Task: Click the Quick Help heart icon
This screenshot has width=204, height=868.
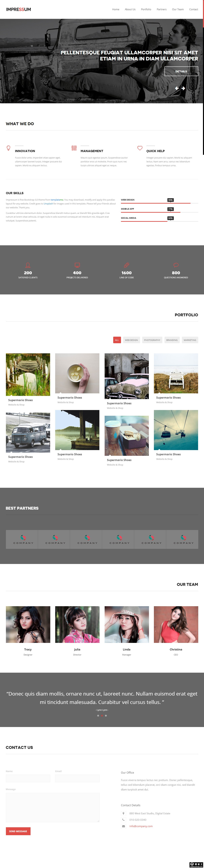Action: (x=140, y=148)
